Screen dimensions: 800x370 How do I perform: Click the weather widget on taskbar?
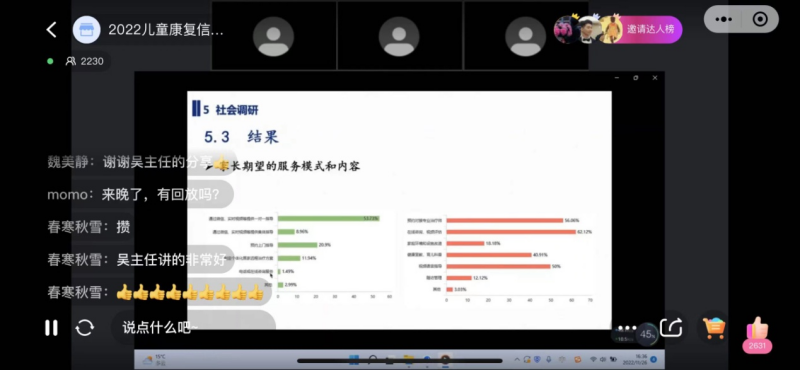[x=154, y=360]
